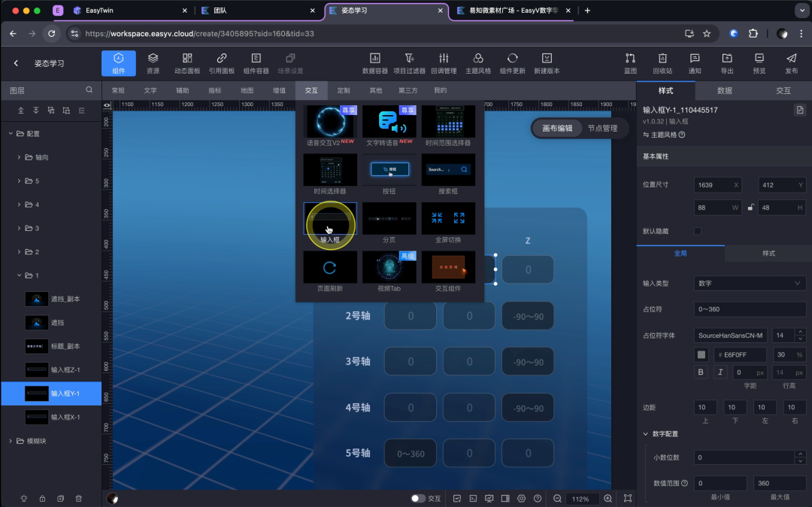Collapse the 数字配置 section
This screenshot has height=507, width=812.
pos(645,434)
